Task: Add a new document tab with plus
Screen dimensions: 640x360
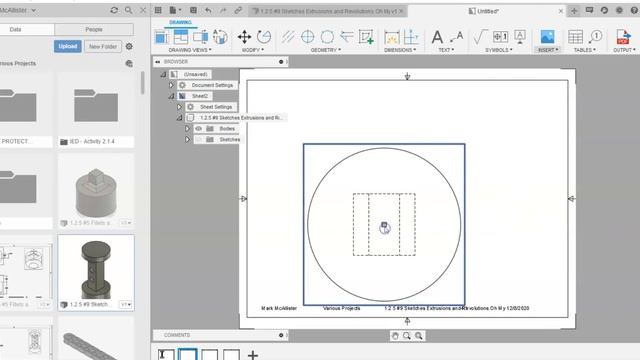Action: pos(574,11)
